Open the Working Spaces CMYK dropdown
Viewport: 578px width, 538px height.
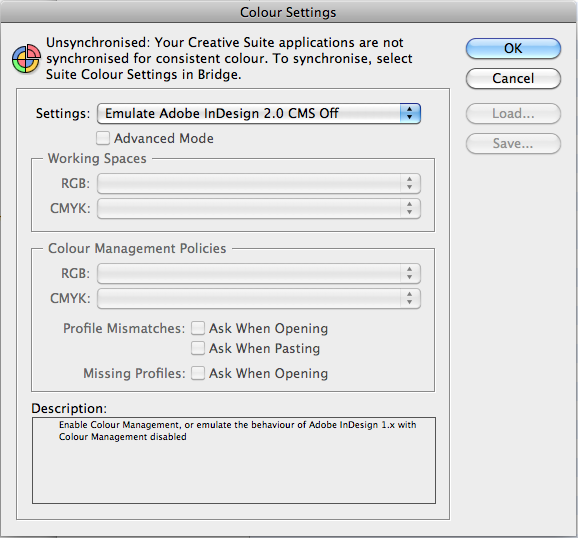pos(259,208)
